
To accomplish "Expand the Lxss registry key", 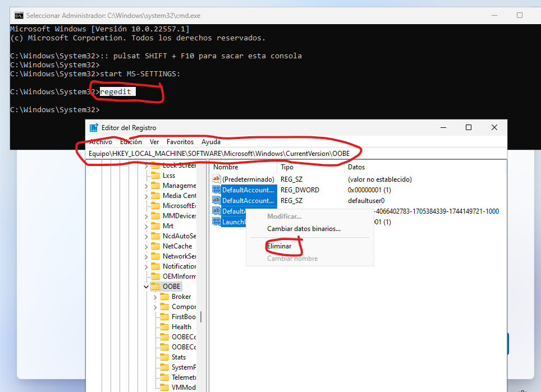I will pyautogui.click(x=146, y=176).
